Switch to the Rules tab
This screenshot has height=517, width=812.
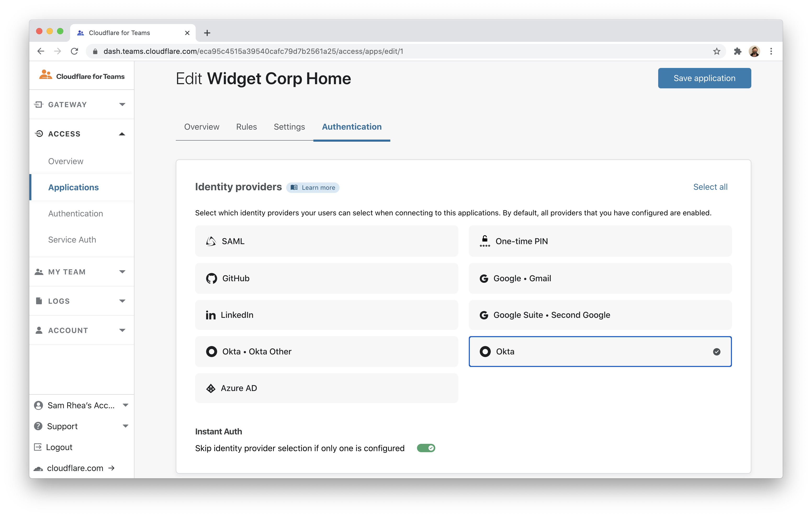click(246, 127)
